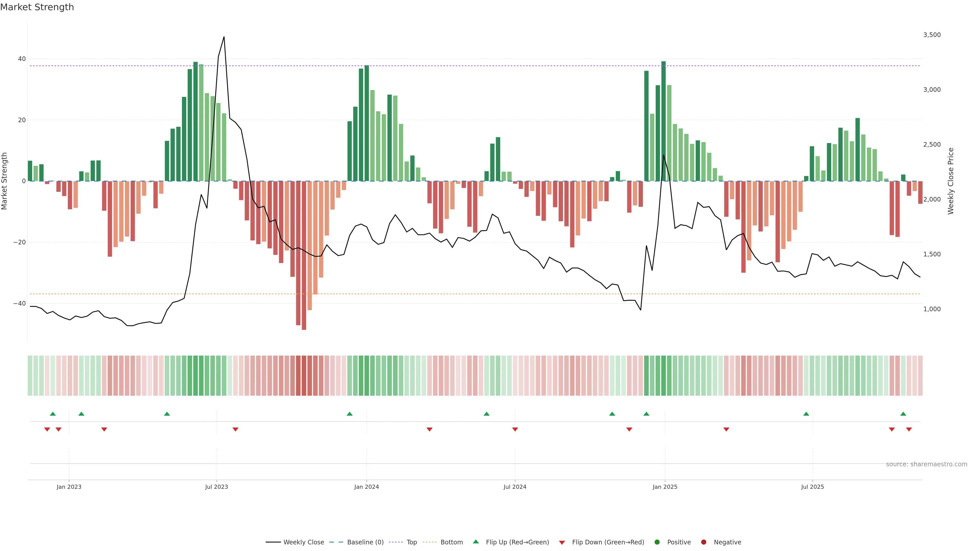Screen dimensions: 980x551
Task: Click the 3,500 right-axis tick label
Action: [x=932, y=35]
